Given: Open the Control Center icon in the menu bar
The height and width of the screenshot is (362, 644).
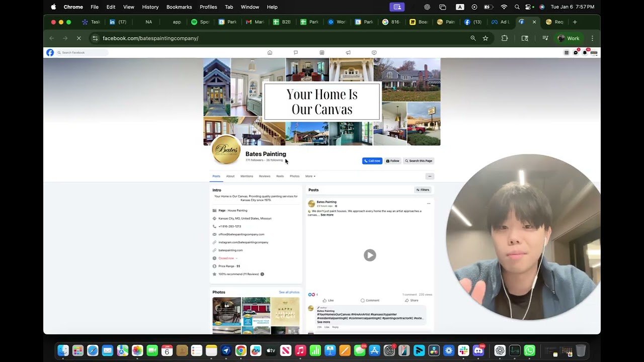Looking at the screenshot, I should click(x=528, y=7).
